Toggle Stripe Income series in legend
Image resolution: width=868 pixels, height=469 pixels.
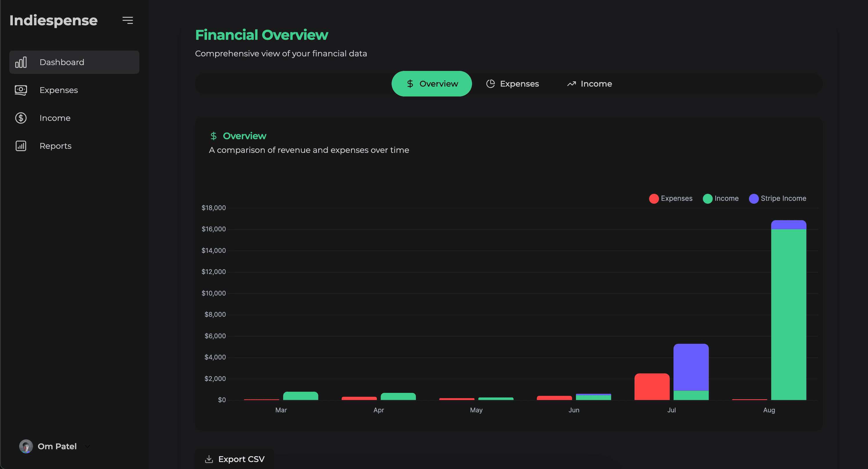coord(777,198)
